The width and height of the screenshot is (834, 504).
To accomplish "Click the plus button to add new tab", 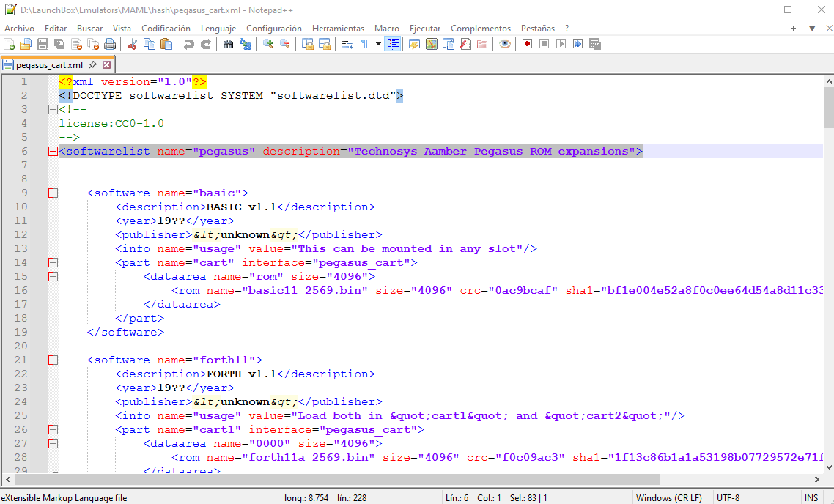I will coord(793,28).
